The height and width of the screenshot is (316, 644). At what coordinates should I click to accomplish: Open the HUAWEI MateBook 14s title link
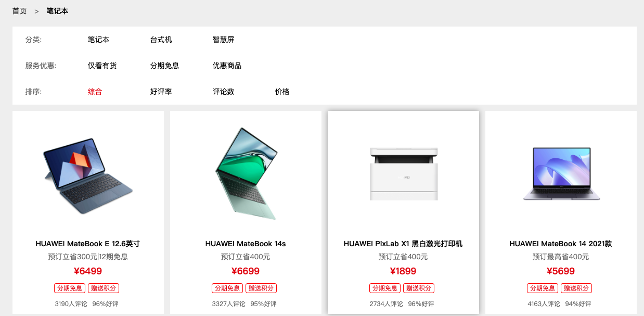tap(246, 244)
